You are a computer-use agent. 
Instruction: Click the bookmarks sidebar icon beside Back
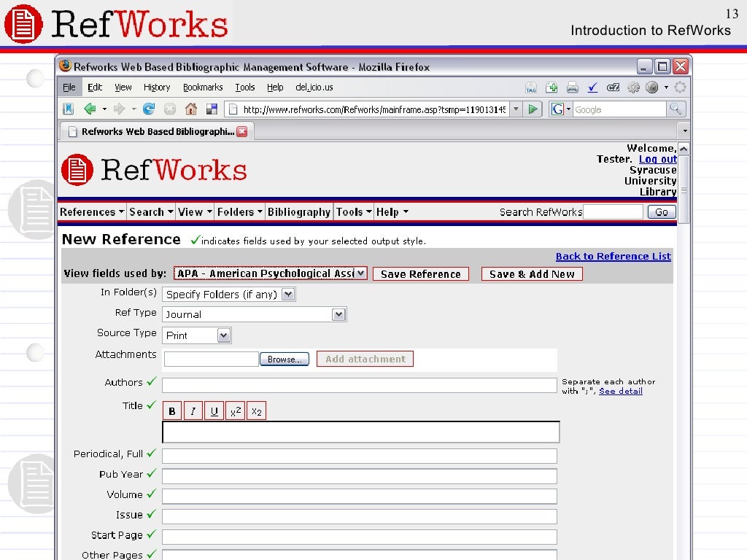click(x=68, y=109)
